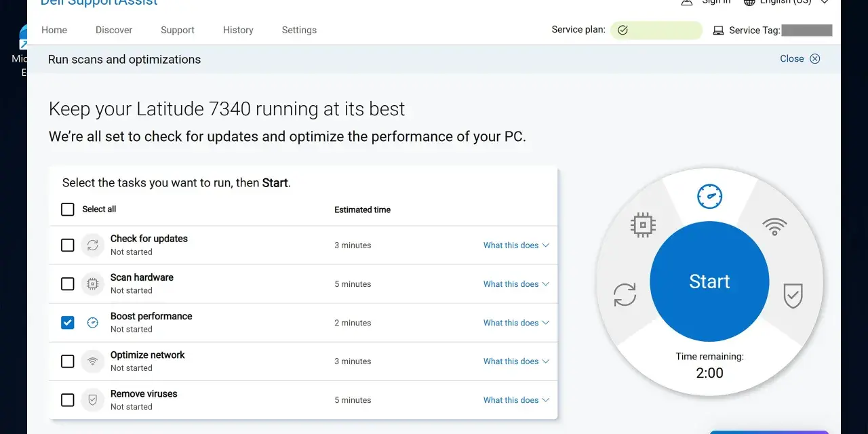The height and width of the screenshot is (434, 868).
Task: Click the Wi-Fi icon in the circular dial
Action: click(774, 226)
